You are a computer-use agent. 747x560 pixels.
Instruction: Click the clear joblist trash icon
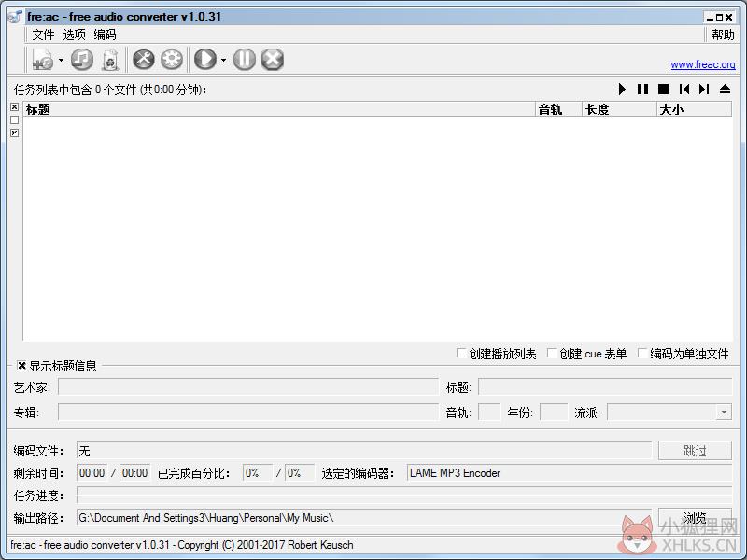tap(110, 60)
